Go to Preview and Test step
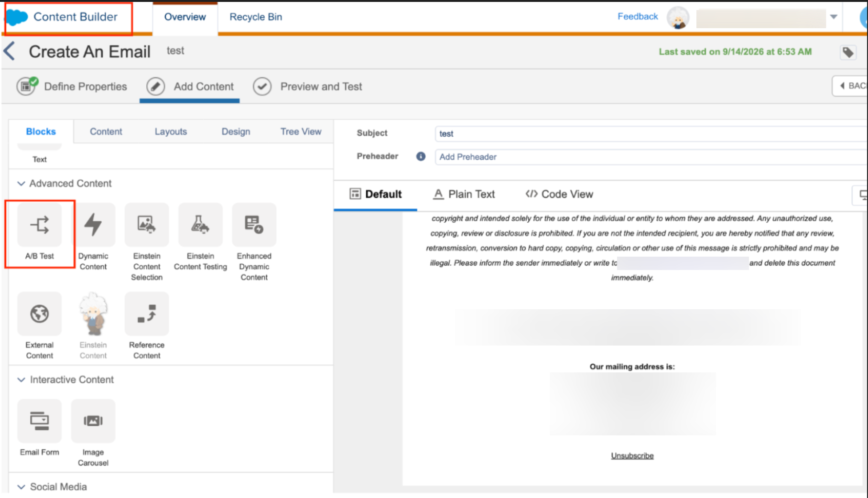 click(307, 87)
